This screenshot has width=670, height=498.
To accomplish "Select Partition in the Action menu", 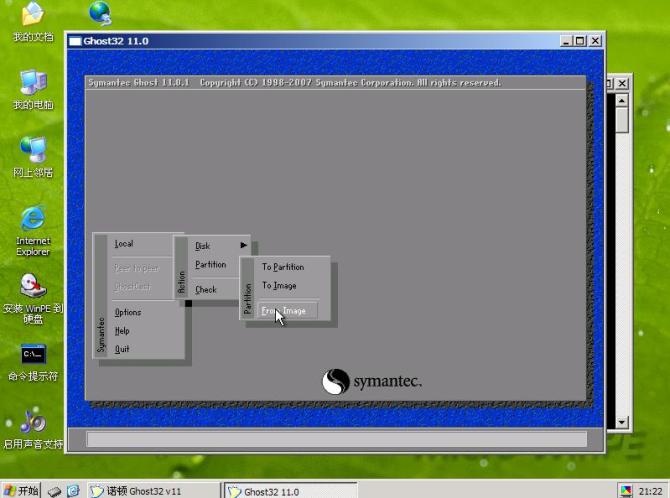I will click(211, 265).
